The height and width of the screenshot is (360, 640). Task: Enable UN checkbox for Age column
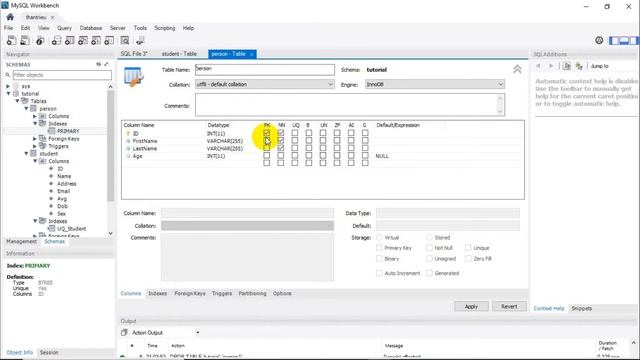coord(323,156)
